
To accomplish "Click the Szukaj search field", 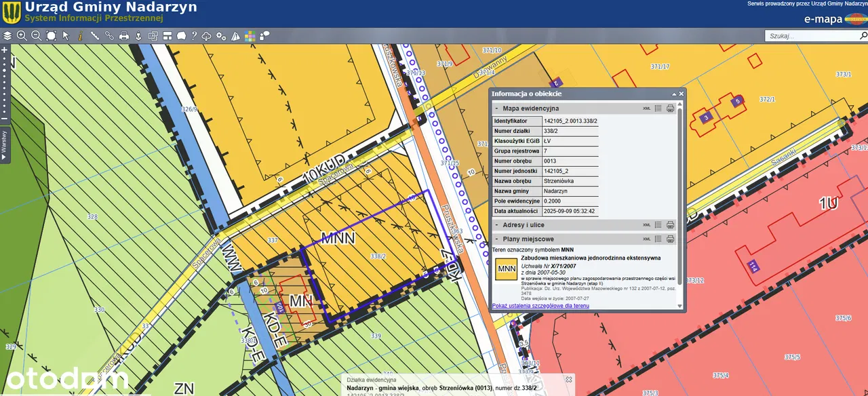I will click(814, 36).
